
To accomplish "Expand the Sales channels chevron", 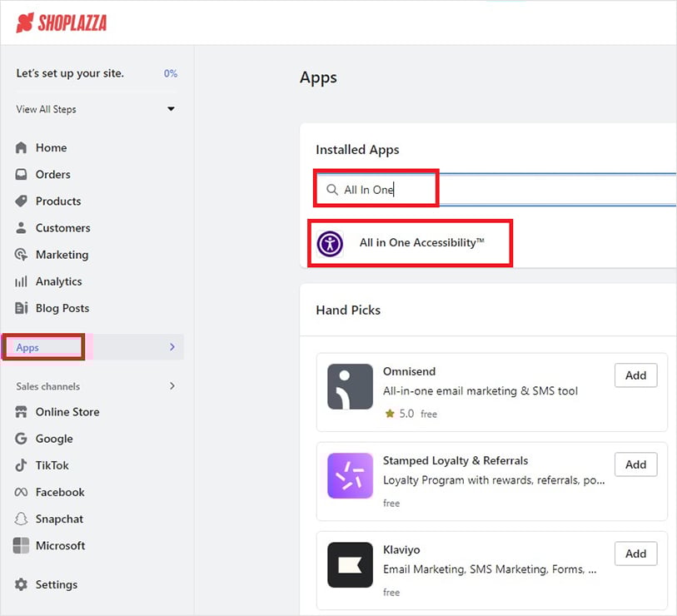I will 172,385.
